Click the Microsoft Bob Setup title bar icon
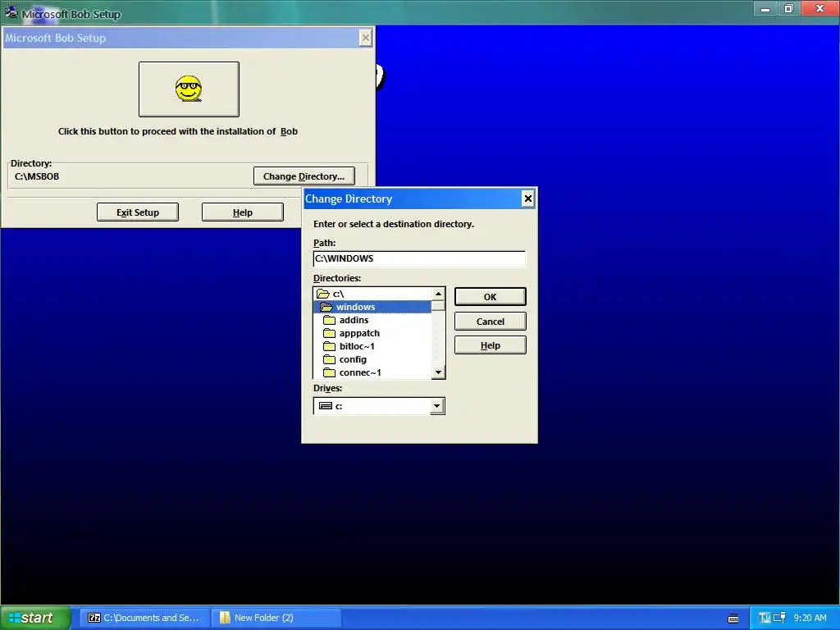 (11, 12)
